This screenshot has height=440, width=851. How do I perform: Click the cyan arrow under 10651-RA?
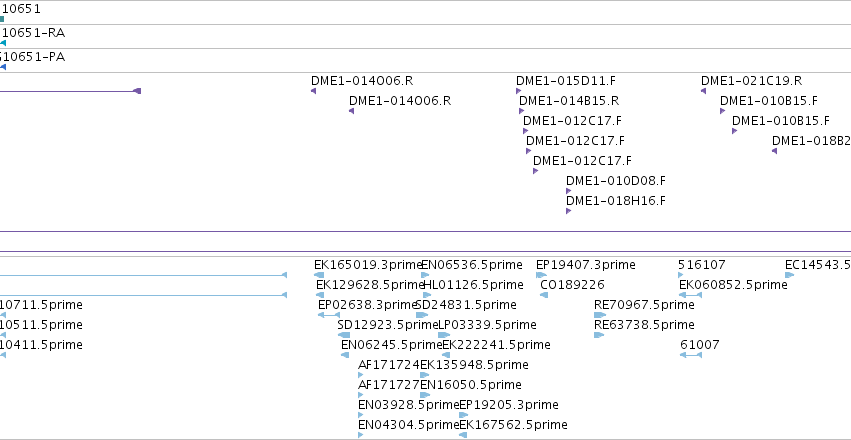(3, 43)
